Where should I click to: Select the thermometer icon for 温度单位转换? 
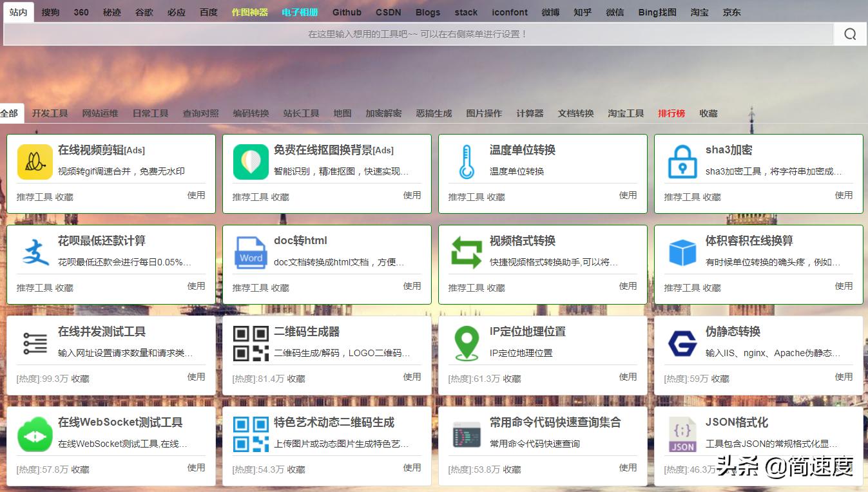[466, 162]
